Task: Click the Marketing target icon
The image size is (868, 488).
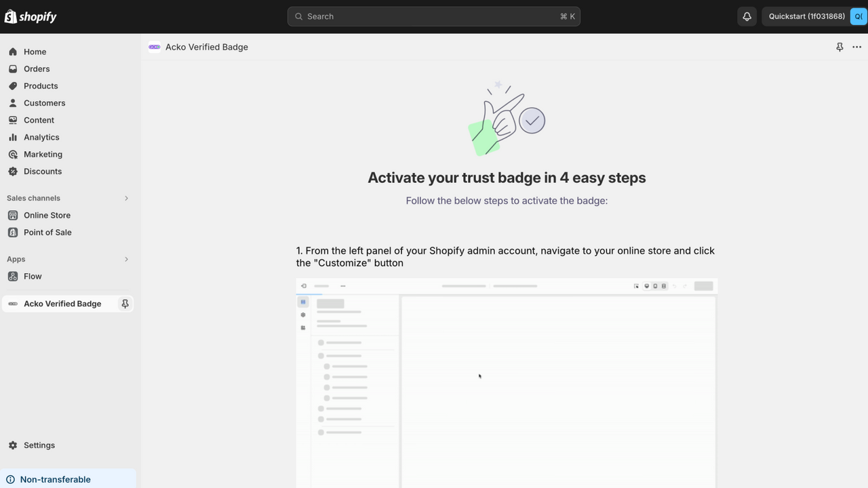Action: pos(13,155)
